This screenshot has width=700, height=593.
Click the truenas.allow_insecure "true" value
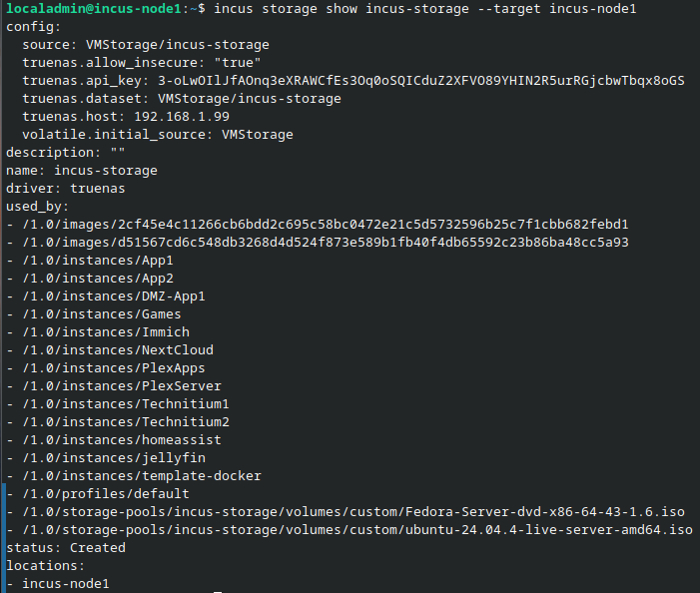click(240, 63)
